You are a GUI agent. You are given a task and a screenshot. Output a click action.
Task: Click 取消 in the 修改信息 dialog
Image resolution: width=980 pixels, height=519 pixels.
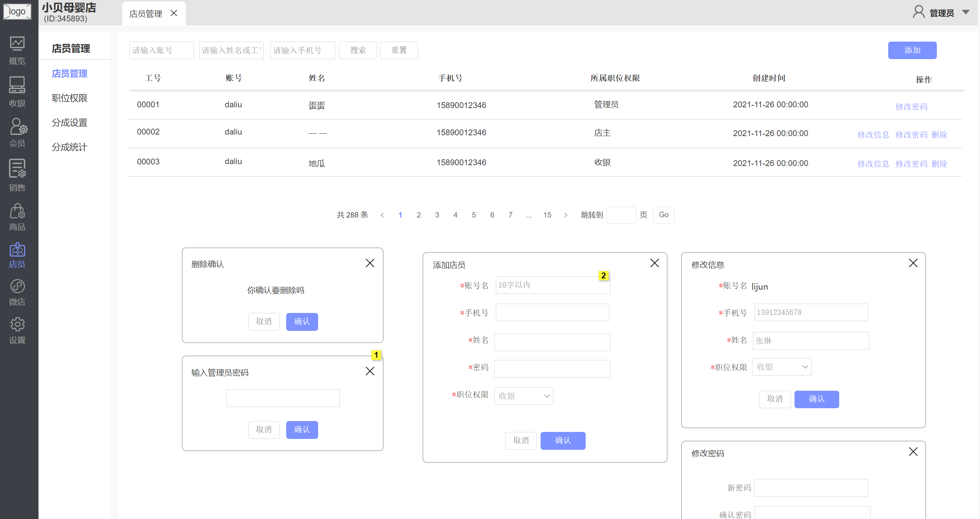click(775, 399)
